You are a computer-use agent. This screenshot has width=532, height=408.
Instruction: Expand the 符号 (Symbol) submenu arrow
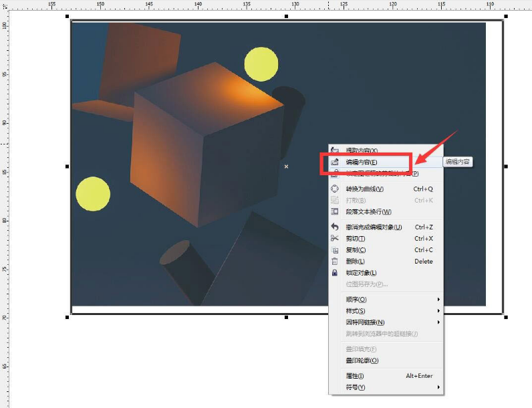(438, 387)
